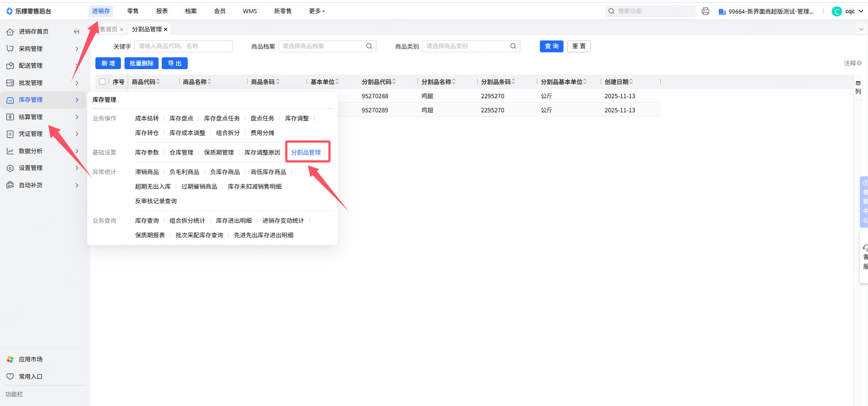Click the store icon beside 99664 name
The image size is (868, 406).
(722, 12)
